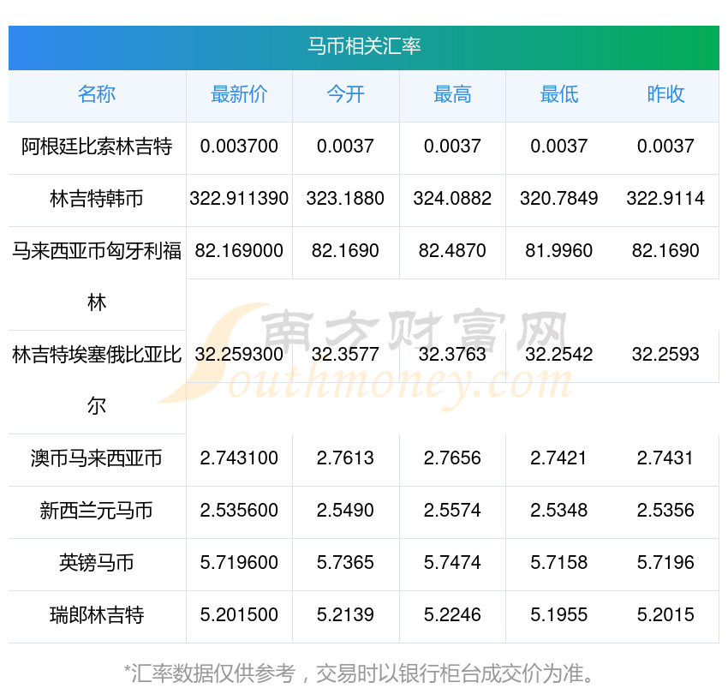The height and width of the screenshot is (700, 728).
Task: Click previous close 2.5356
Action: click(665, 511)
